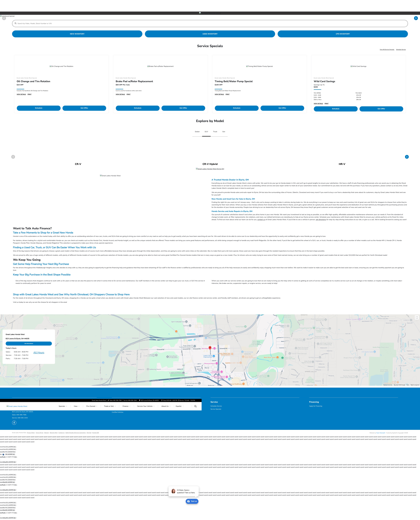This screenshot has width=420, height=520.
Task: Toggle the map fullscreen icon
Action: point(417,318)
